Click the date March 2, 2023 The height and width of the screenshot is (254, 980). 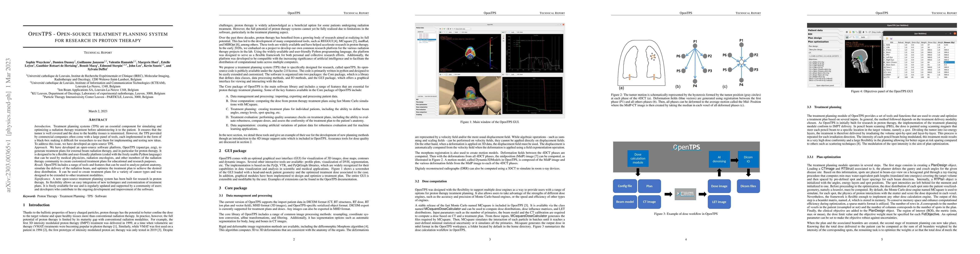pyautogui.click(x=98, y=111)
